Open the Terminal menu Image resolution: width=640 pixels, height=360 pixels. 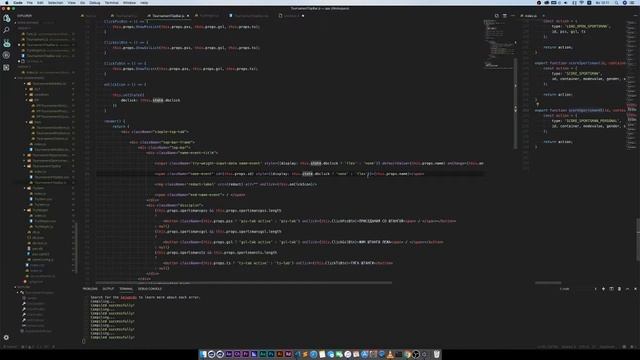[111, 2]
